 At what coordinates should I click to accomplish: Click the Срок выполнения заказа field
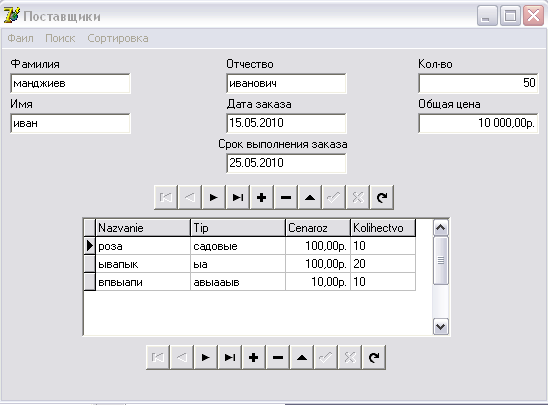286,163
